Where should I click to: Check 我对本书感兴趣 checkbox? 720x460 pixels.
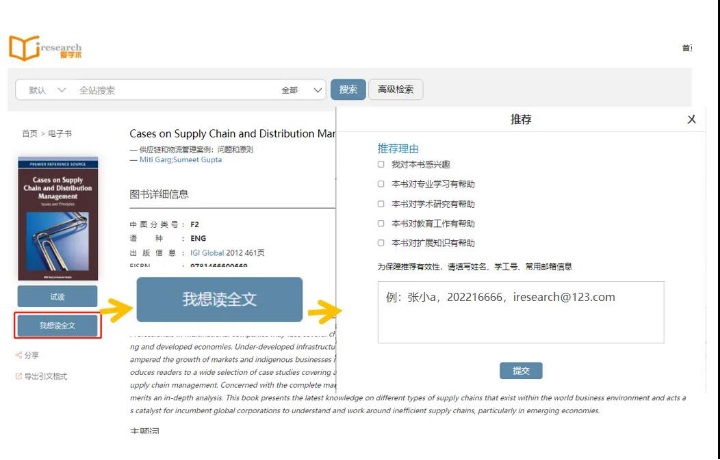pos(381,164)
